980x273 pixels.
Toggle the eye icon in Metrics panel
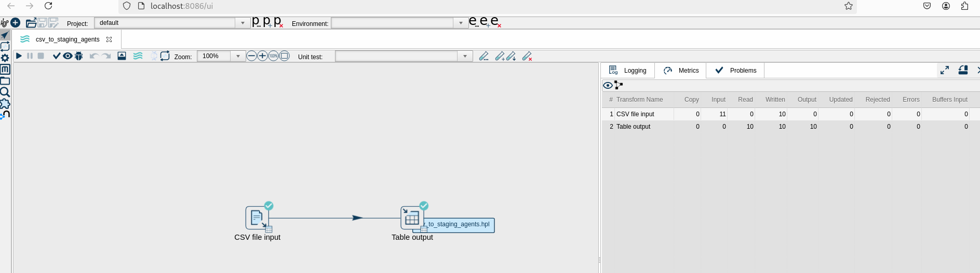[608, 86]
